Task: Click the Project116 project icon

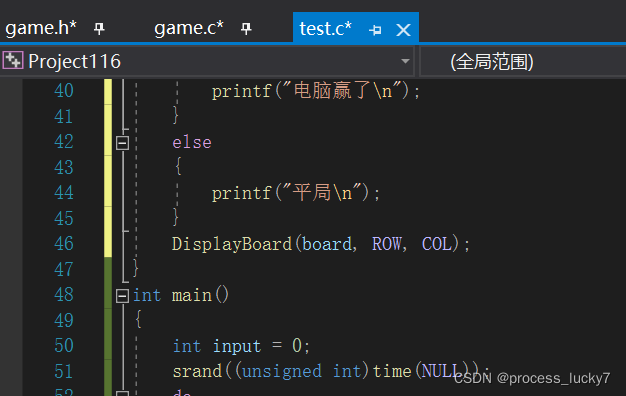Action: point(13,61)
